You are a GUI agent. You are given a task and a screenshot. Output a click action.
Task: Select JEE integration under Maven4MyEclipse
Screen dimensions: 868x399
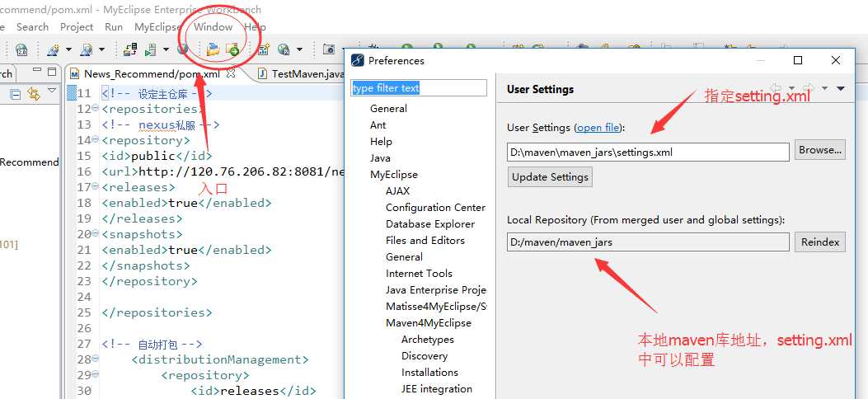point(437,389)
